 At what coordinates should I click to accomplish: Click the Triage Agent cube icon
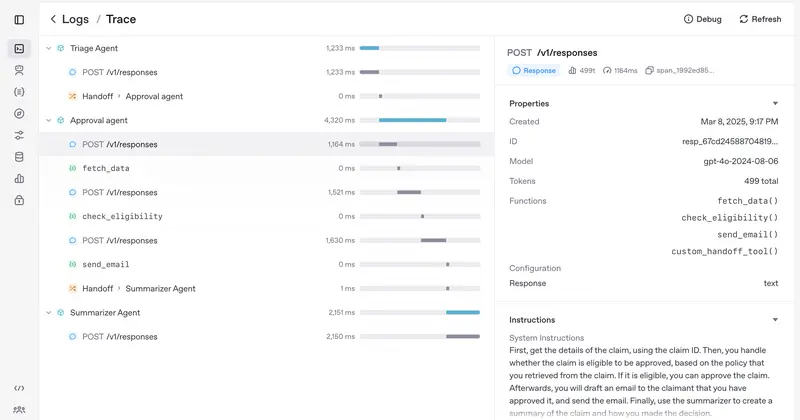(61, 48)
